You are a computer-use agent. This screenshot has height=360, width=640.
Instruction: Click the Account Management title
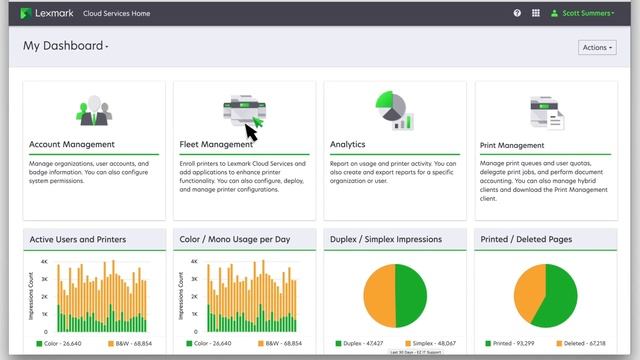(x=72, y=144)
